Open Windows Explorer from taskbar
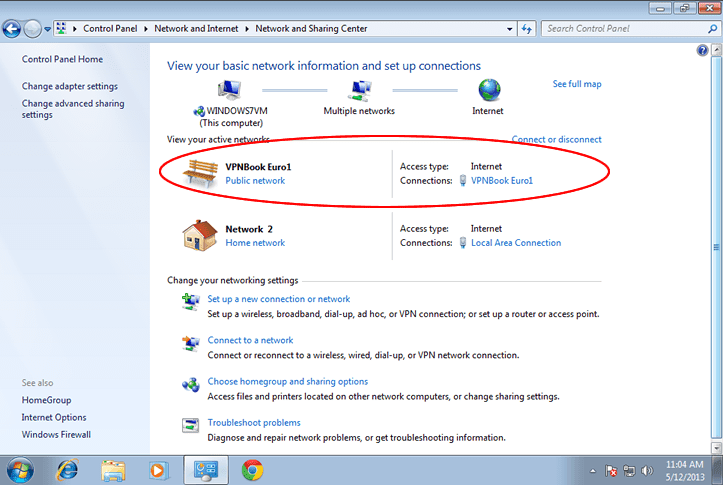This screenshot has height=485, width=723. point(113,471)
